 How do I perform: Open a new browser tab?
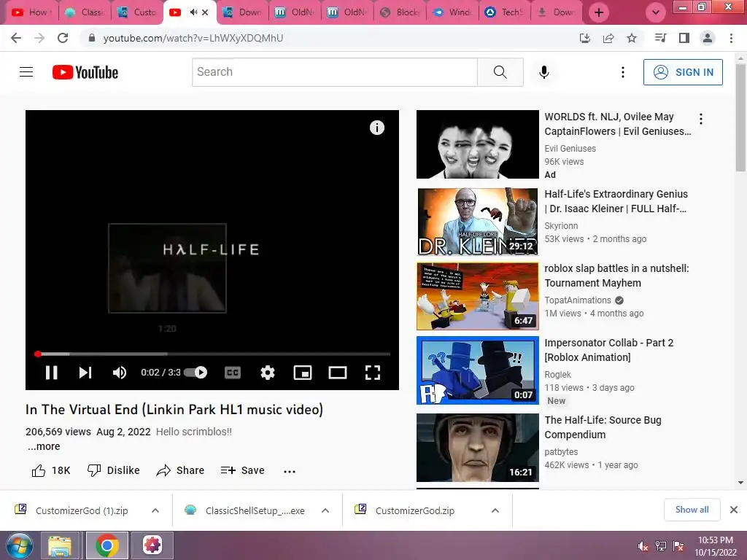pos(599,12)
